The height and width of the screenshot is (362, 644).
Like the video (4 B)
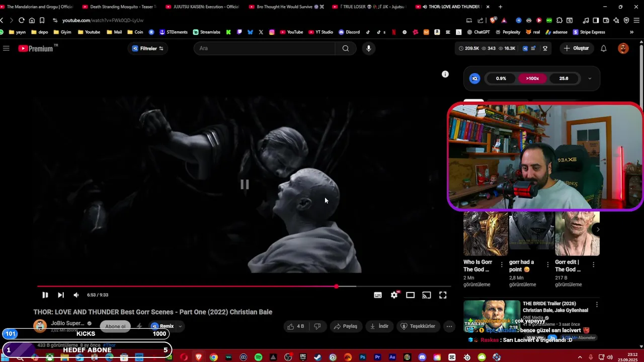pos(296,326)
